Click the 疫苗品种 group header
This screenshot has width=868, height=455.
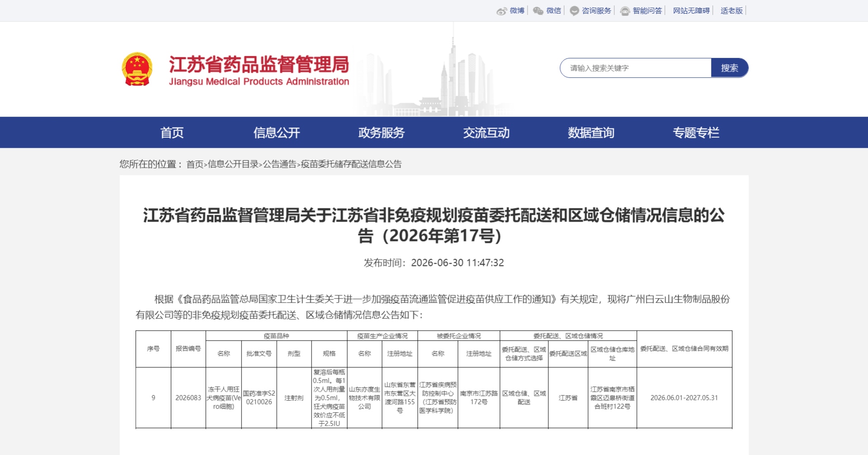(x=276, y=336)
